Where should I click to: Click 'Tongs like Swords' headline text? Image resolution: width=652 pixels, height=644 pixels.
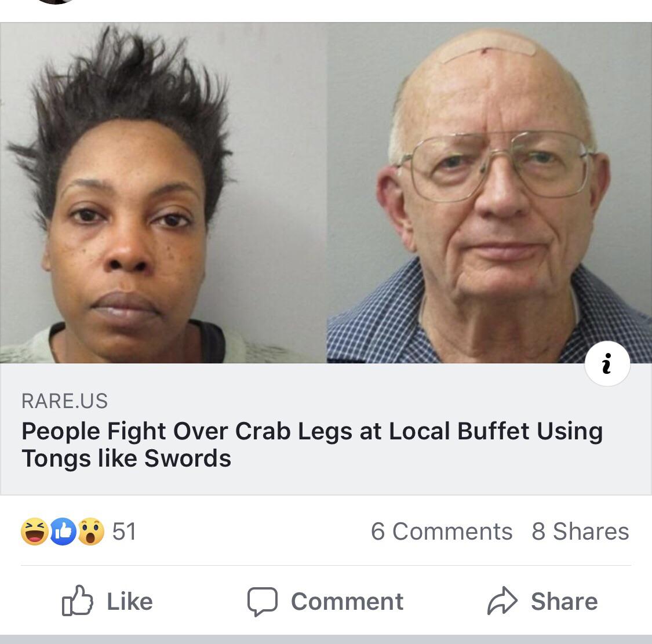pos(126,459)
